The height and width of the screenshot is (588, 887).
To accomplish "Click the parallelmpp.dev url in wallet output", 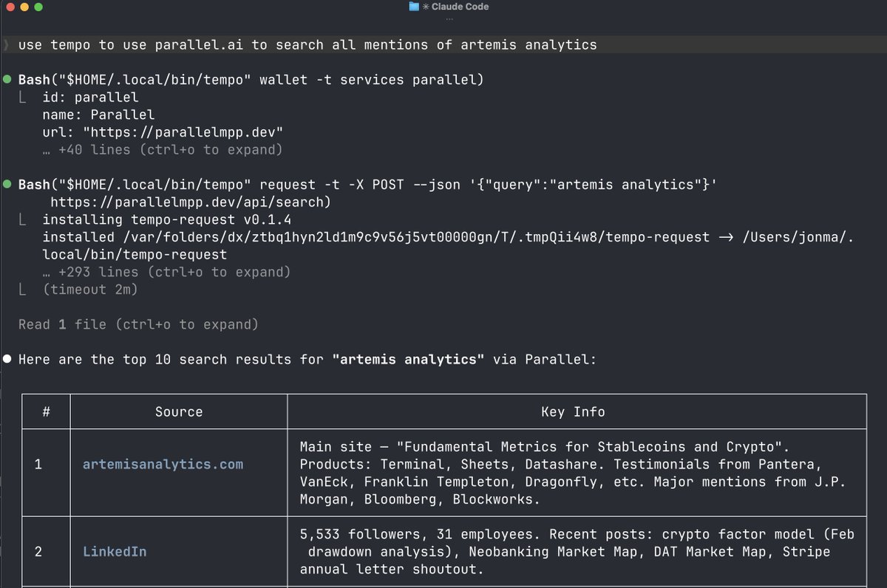I will (x=183, y=131).
